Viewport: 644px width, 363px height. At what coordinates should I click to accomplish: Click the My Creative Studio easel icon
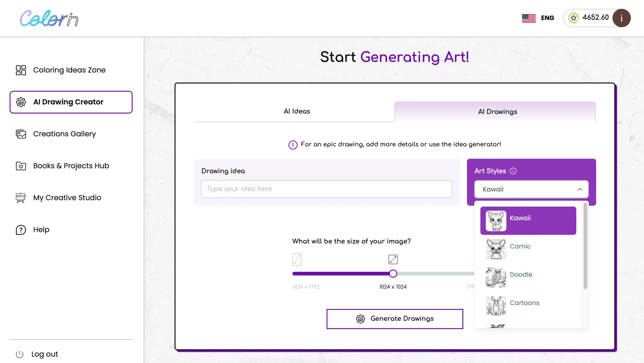[x=20, y=198]
